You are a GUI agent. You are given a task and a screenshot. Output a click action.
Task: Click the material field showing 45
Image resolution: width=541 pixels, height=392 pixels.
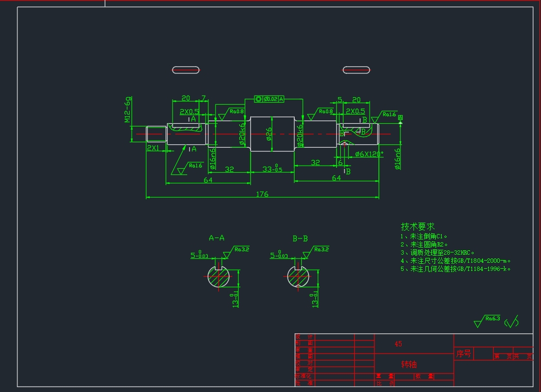pos(398,343)
